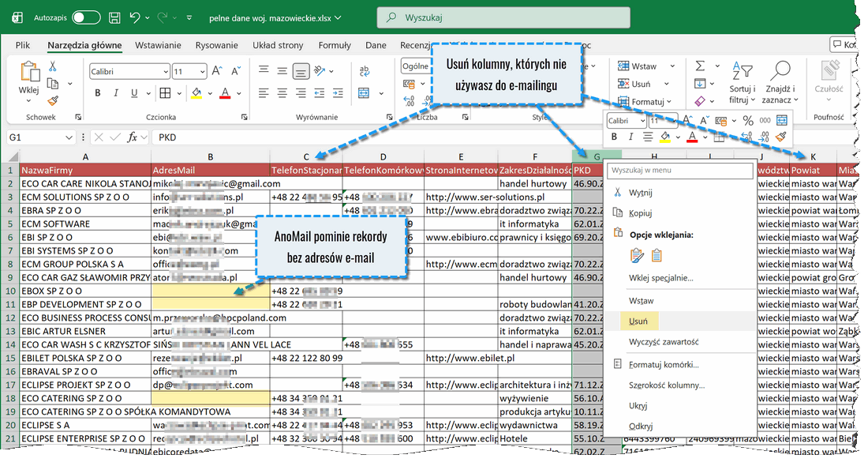Click the Wyszukaj search box
Viewport: 868px width, 466px height.
pyautogui.click(x=503, y=17)
